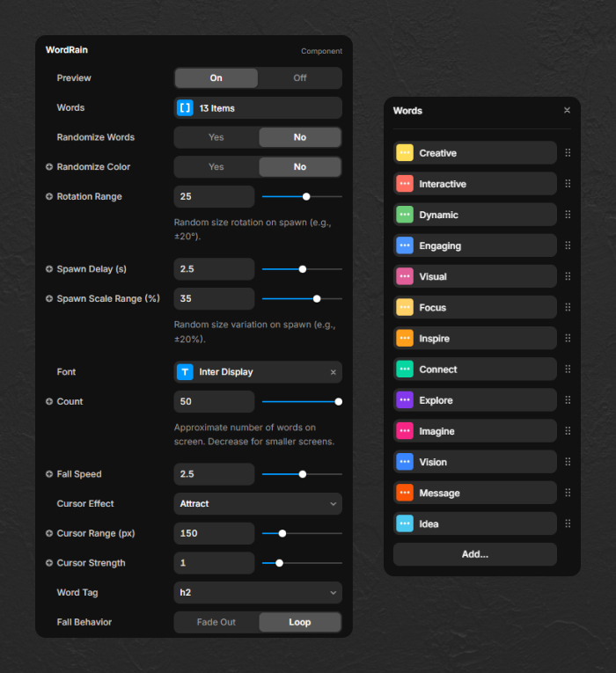
Task: Click the plus icon beside Rotation Range
Action: (49, 196)
